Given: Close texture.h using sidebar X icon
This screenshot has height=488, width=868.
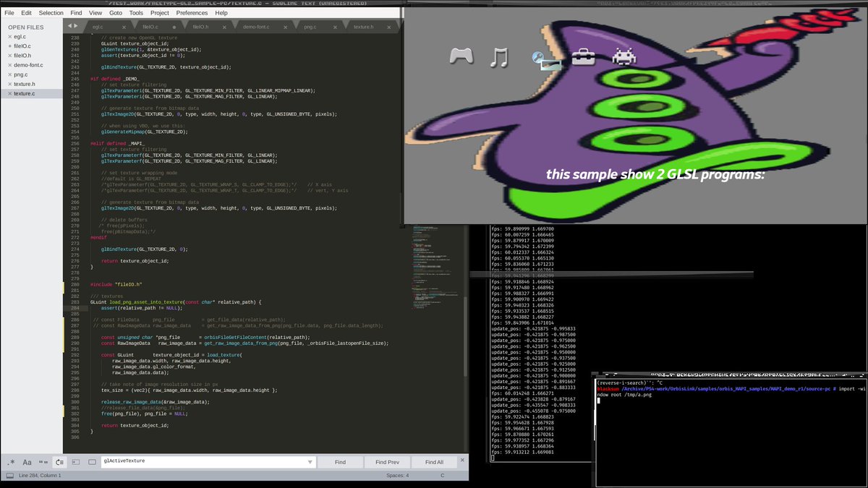Looking at the screenshot, I should (9, 84).
